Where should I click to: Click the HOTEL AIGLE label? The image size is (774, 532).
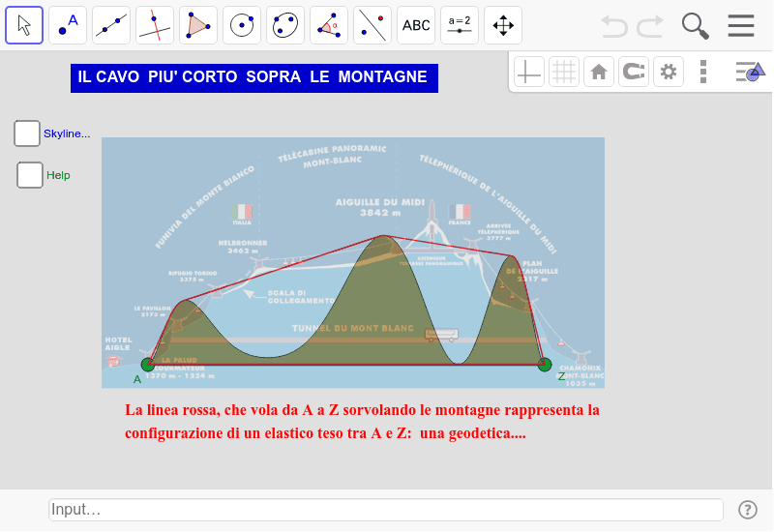(x=118, y=343)
